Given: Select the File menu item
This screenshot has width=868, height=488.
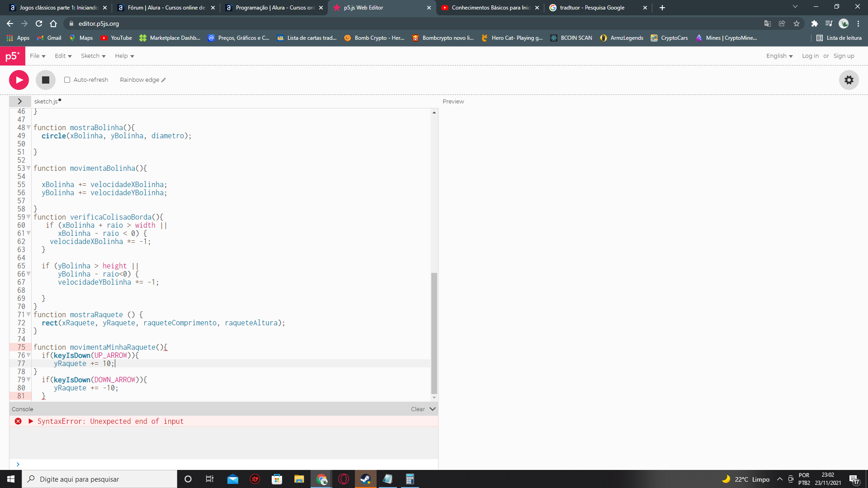Looking at the screenshot, I should [37, 56].
